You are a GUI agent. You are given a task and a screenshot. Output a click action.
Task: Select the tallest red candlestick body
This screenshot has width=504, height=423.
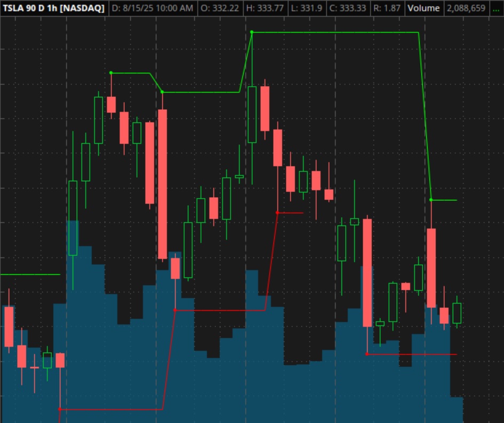tap(162, 184)
